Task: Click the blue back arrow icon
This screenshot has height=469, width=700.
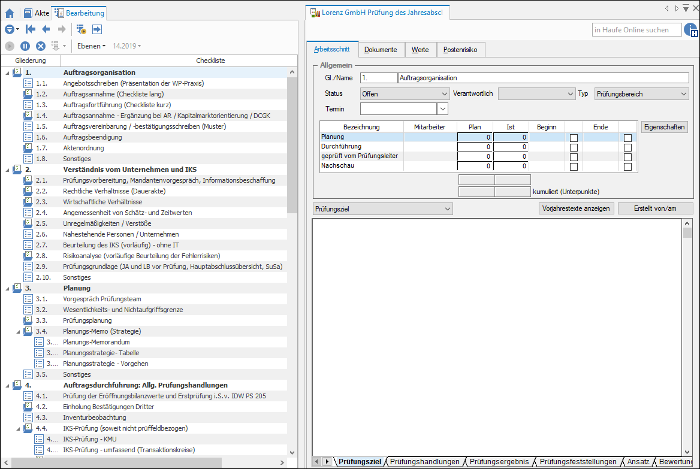Action: pyautogui.click(x=46, y=29)
